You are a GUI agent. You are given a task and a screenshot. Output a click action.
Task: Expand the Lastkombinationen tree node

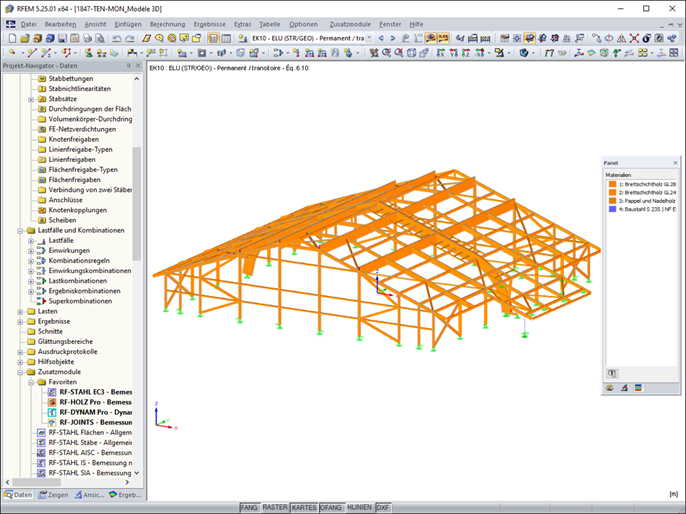(31, 281)
